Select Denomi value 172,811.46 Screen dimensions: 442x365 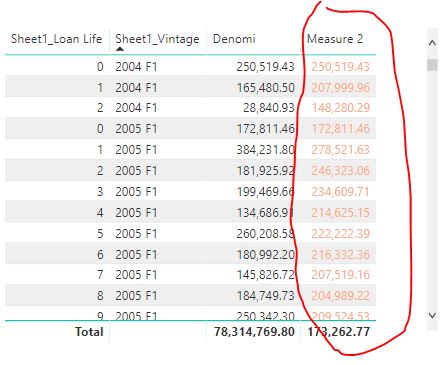click(x=265, y=129)
